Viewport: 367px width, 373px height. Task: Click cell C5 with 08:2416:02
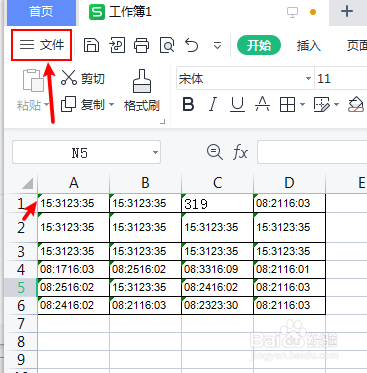click(x=217, y=287)
